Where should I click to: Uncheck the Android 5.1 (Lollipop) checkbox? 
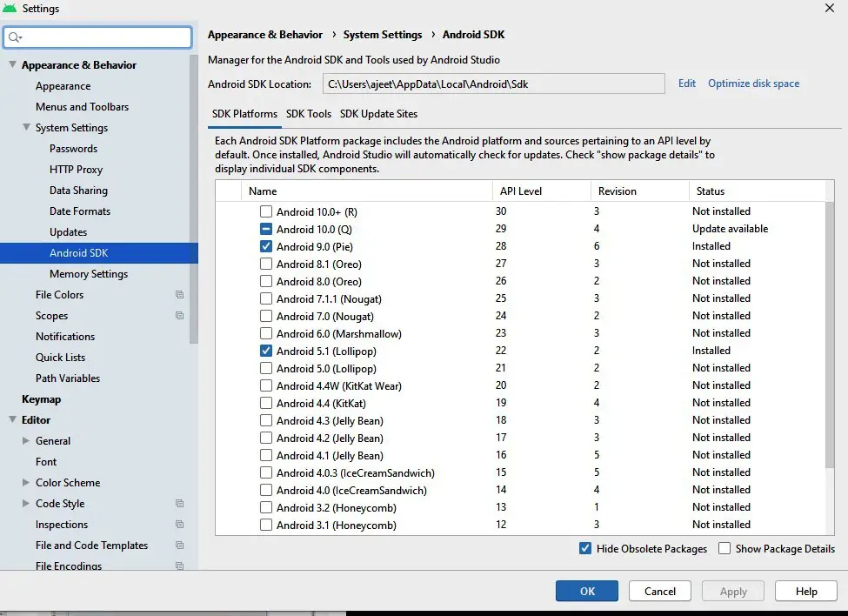[266, 351]
